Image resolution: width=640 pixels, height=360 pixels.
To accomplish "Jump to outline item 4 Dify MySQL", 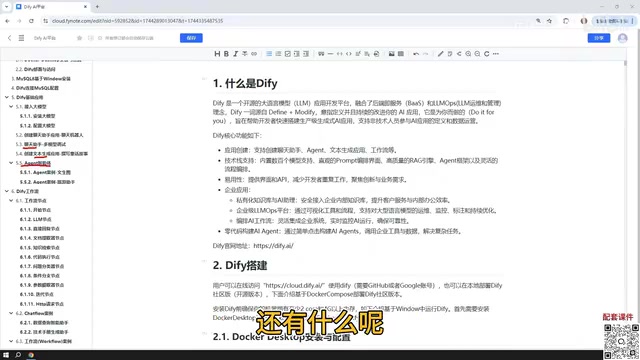I will 35,88.
